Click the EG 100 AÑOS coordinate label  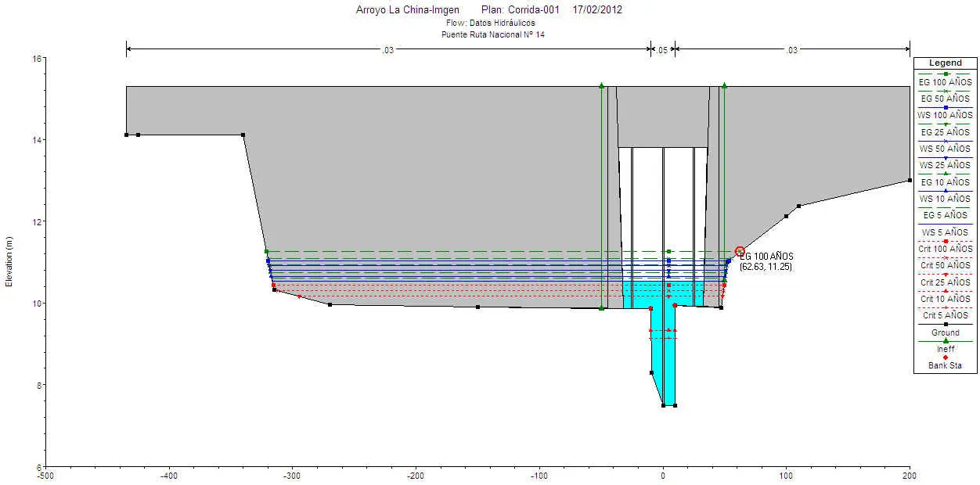click(x=767, y=261)
